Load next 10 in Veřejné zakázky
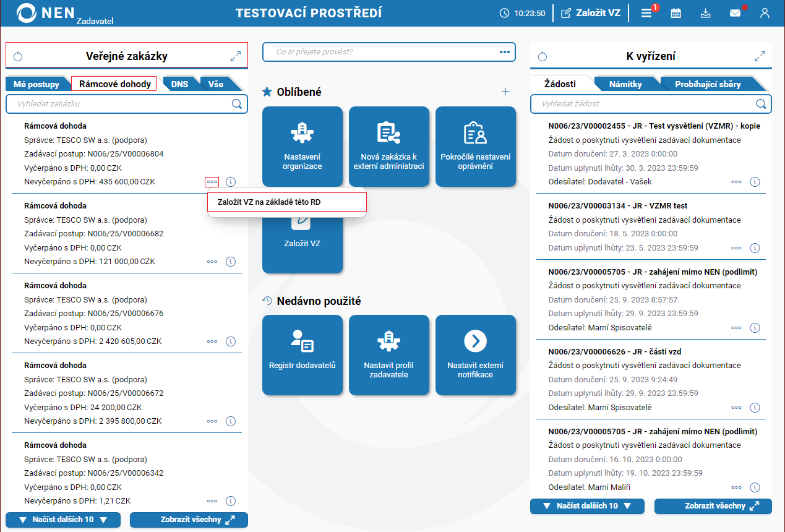This screenshot has width=785, height=532. click(63, 520)
